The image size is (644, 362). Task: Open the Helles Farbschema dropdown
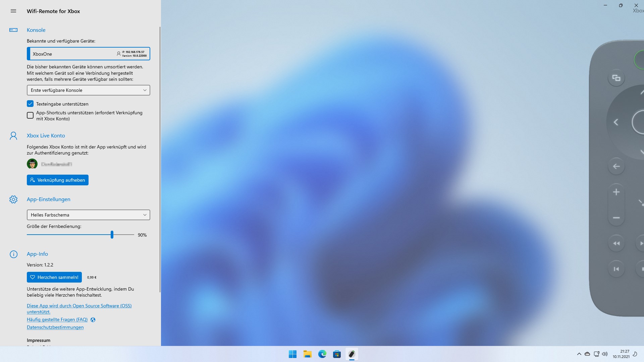coord(88,215)
